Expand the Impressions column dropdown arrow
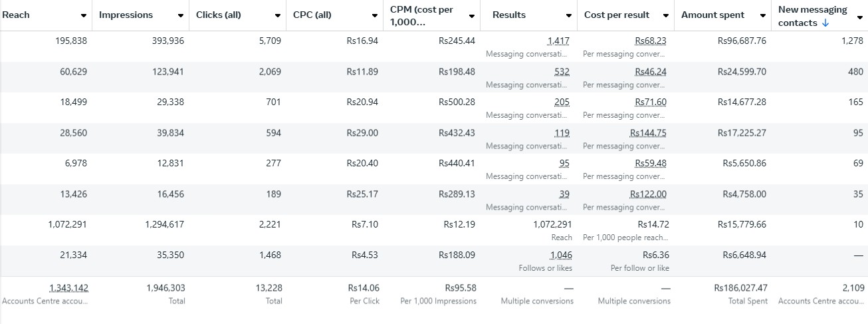868x324 pixels. pyautogui.click(x=181, y=15)
